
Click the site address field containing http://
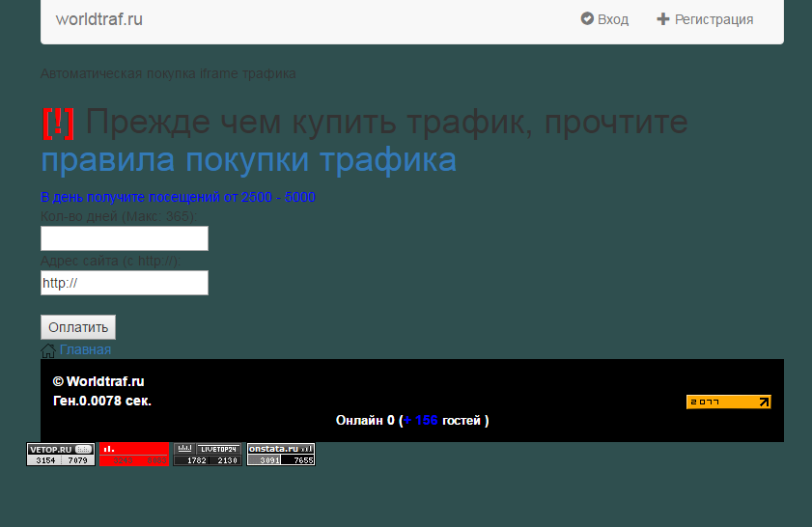124,283
